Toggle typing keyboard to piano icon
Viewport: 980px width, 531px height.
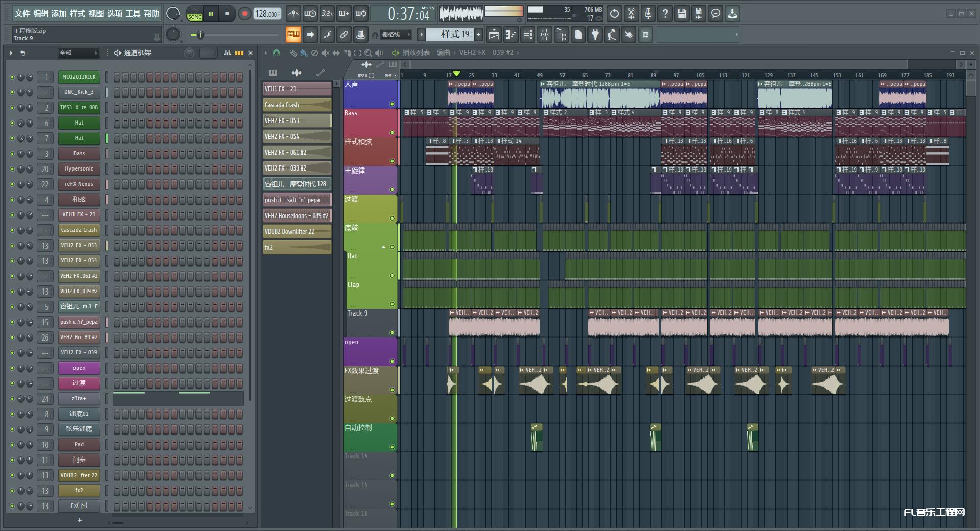pos(293,35)
